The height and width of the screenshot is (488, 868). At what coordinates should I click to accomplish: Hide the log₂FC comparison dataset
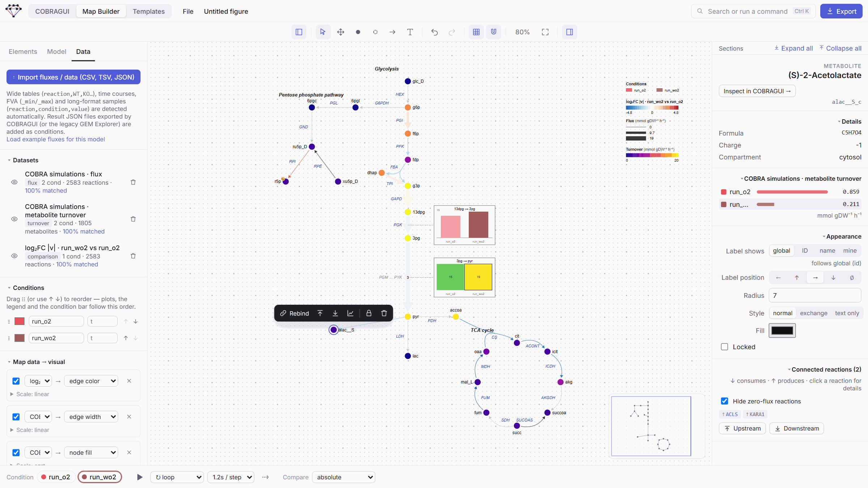pos(14,256)
